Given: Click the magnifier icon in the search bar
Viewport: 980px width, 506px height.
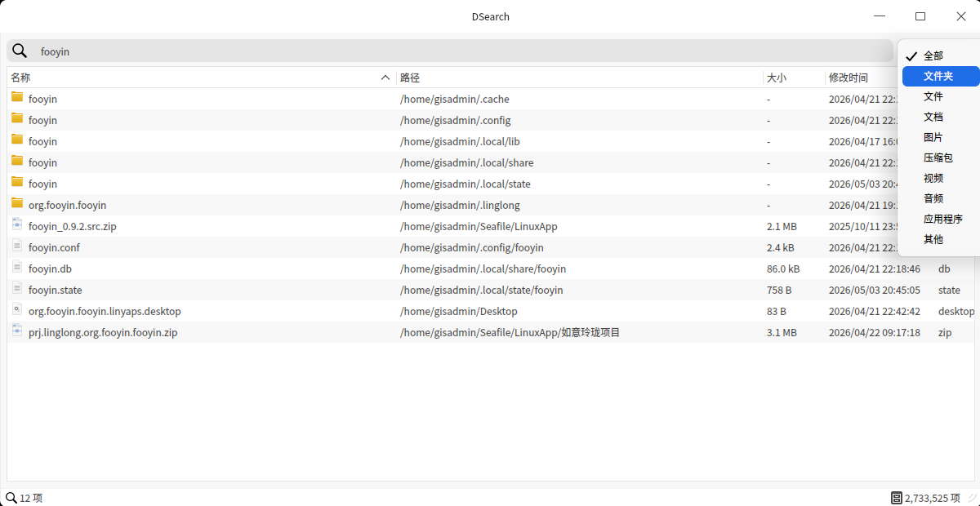Looking at the screenshot, I should 20,51.
